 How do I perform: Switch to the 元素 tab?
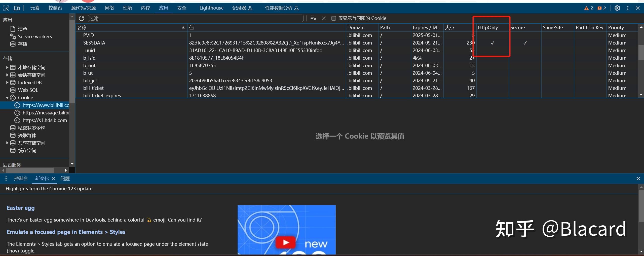(x=35, y=8)
